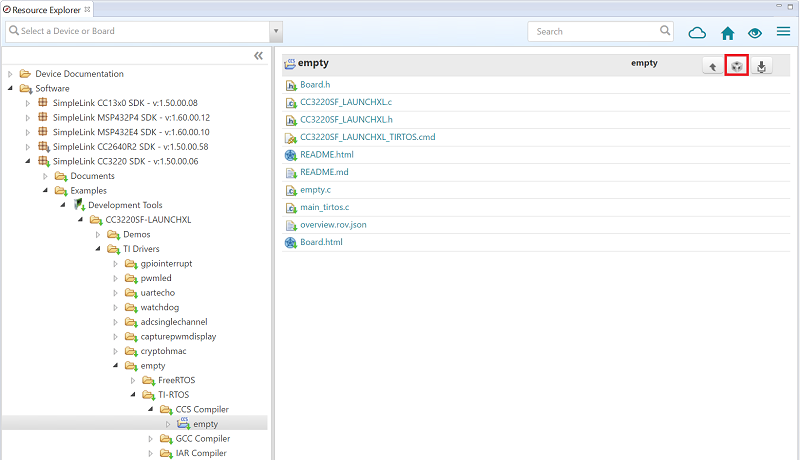This screenshot has height=460, width=800.
Task: Expand the Demos folder
Action: click(98, 234)
